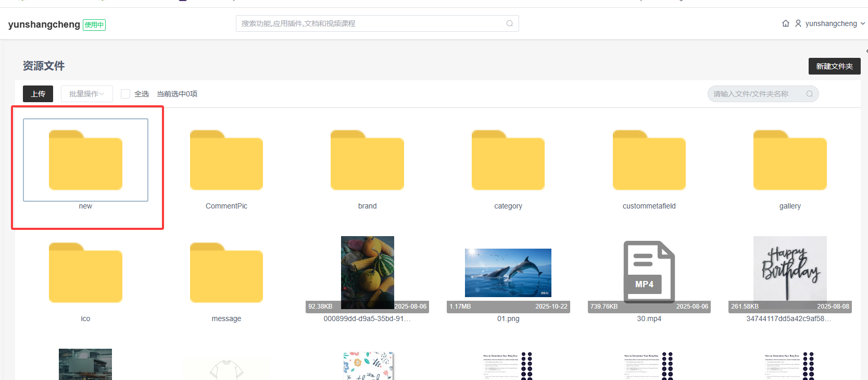Select the Happy Birthday image thumbnail
Image resolution: width=868 pixels, height=380 pixels.
789,269
